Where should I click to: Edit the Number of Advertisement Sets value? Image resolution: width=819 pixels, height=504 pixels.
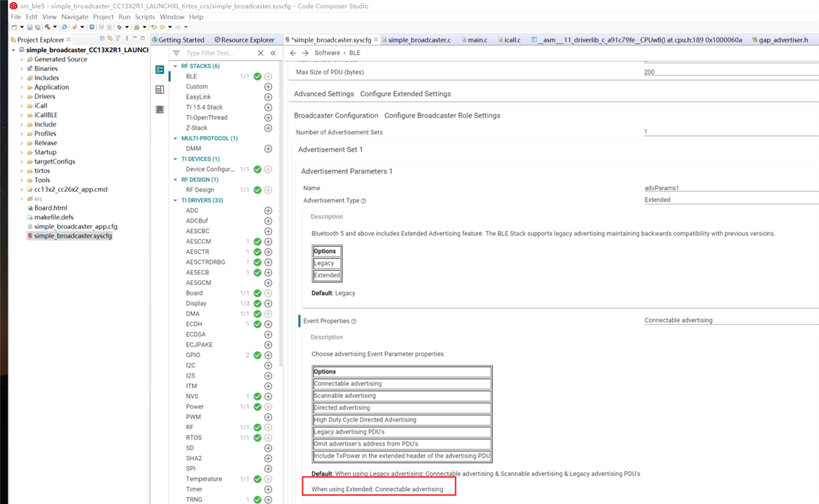coord(731,132)
